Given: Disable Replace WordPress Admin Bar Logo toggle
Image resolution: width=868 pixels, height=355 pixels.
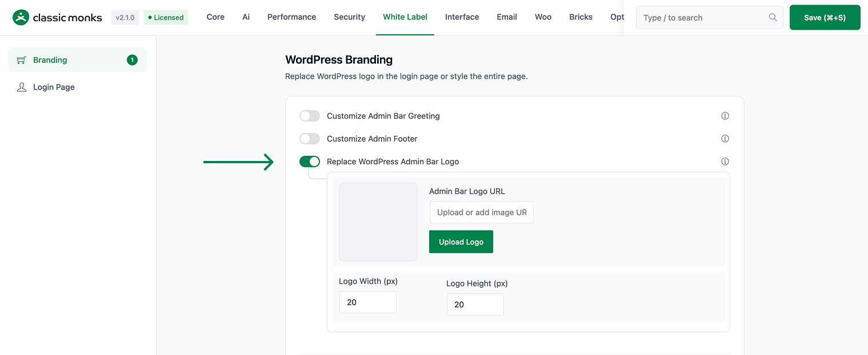Looking at the screenshot, I should click(x=310, y=162).
